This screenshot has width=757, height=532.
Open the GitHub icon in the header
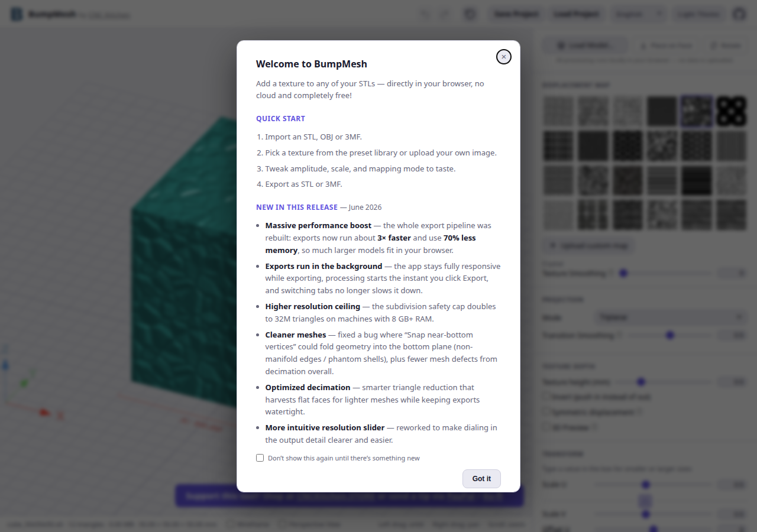[739, 14]
